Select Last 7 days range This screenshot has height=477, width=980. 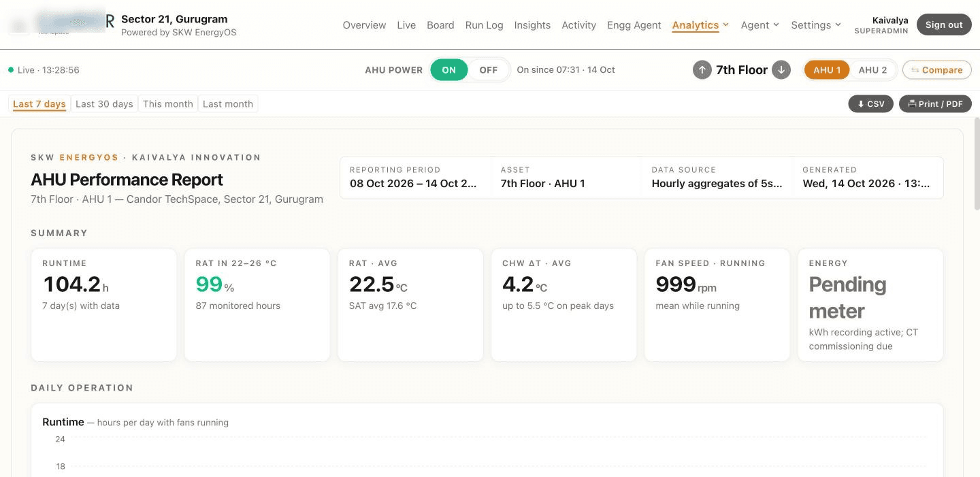39,104
